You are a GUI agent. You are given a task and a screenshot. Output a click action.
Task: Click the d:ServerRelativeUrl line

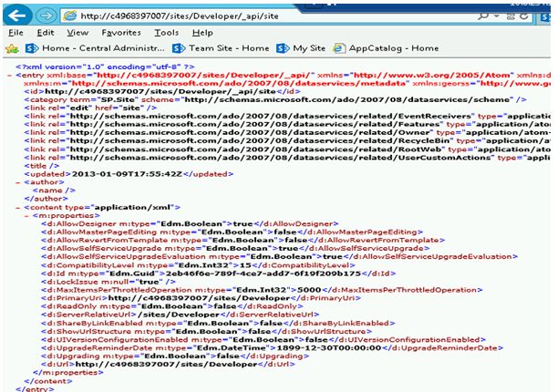180,315
